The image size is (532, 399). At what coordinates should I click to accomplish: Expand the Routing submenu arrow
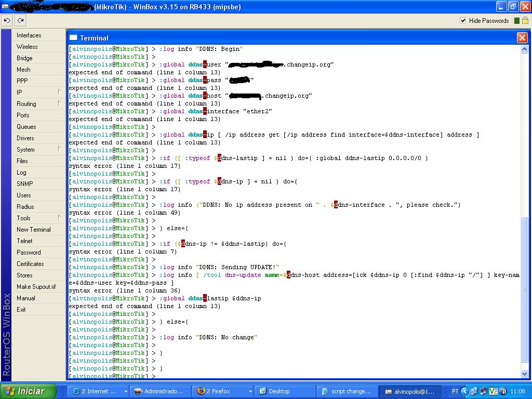[59, 103]
